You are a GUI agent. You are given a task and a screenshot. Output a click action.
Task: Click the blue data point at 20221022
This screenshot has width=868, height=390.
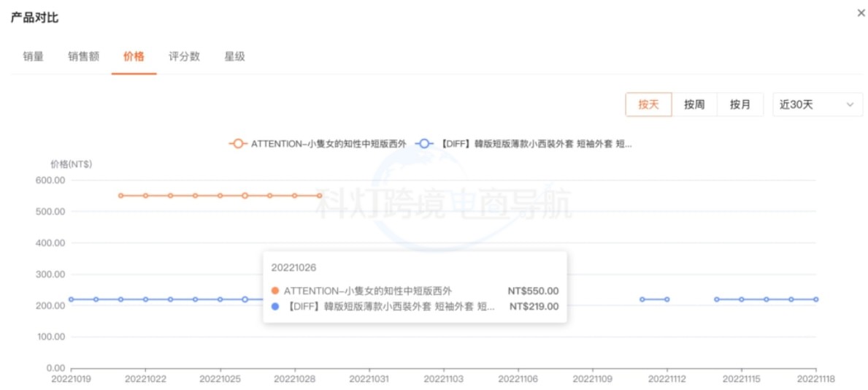(145, 299)
